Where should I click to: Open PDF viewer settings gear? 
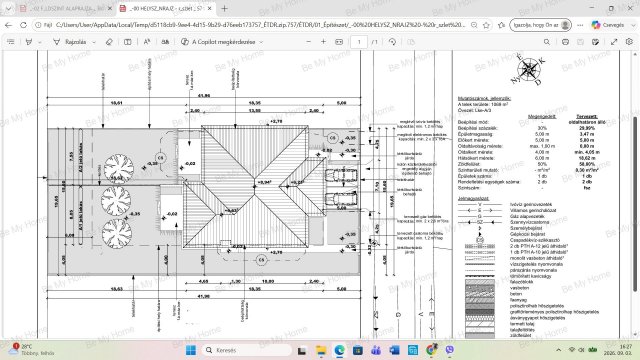(629, 42)
